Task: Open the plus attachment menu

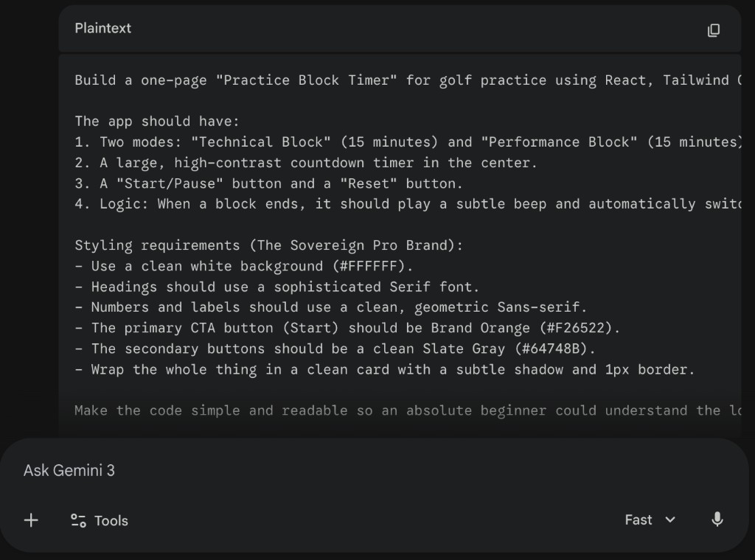Action: (31, 520)
